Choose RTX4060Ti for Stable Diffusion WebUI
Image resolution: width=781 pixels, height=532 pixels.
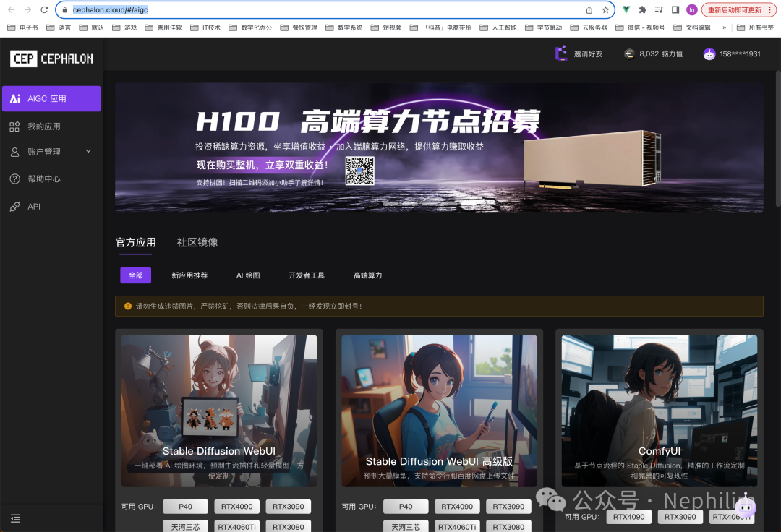pos(237,526)
